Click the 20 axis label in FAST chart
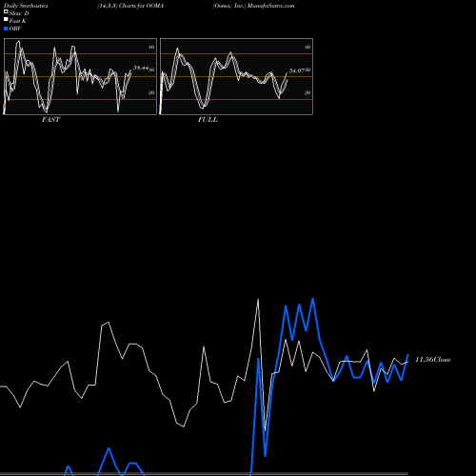The image size is (476, 476). [151, 92]
